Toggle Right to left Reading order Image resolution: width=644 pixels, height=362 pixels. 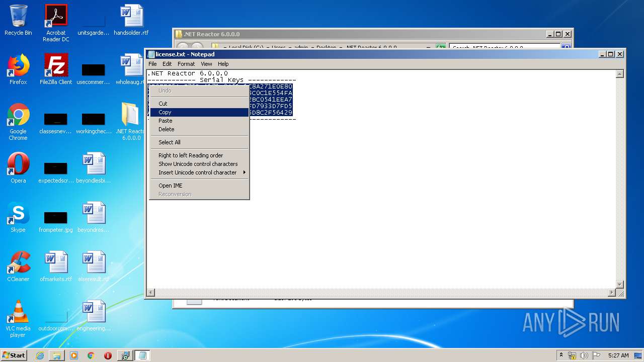point(200,155)
